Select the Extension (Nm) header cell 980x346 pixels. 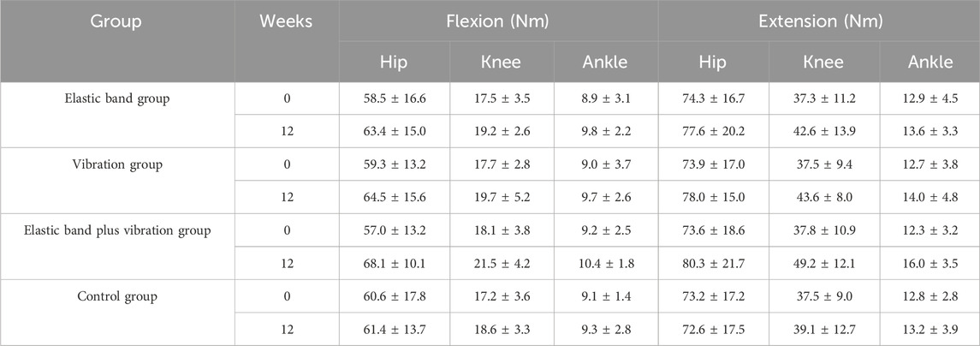(x=820, y=22)
